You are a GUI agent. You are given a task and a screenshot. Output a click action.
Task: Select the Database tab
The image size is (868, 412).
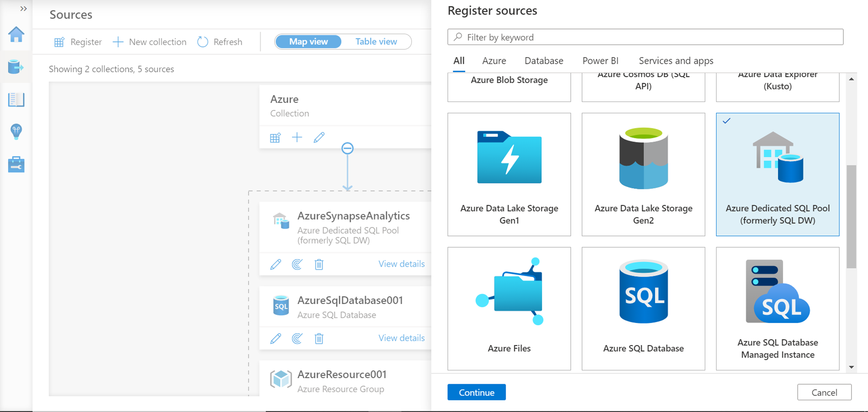[x=544, y=61]
